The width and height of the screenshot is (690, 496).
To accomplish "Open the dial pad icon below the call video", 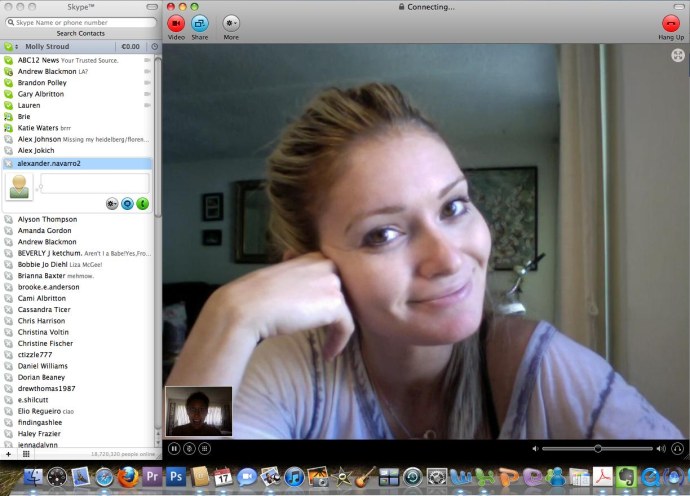I will [x=204, y=448].
